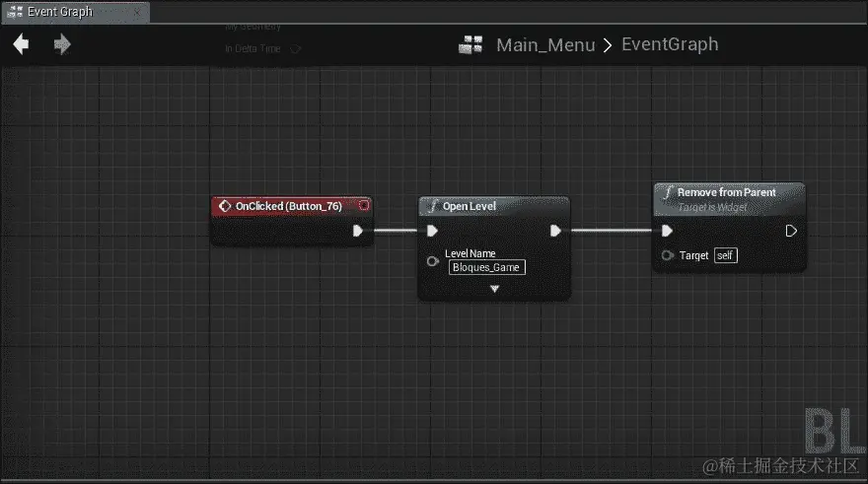868x484 pixels.
Task: Click the self value on Target pin
Action: coord(725,255)
